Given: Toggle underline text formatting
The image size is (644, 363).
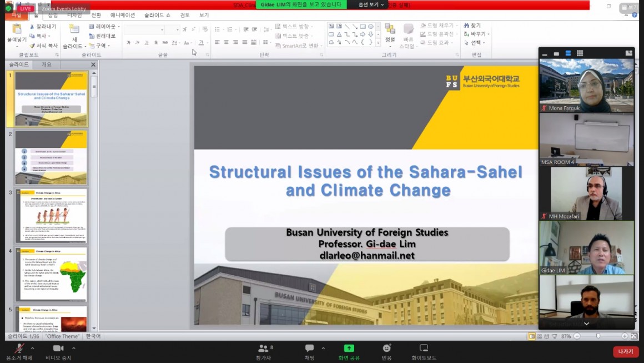Looking at the screenshot, I should tap(147, 42).
